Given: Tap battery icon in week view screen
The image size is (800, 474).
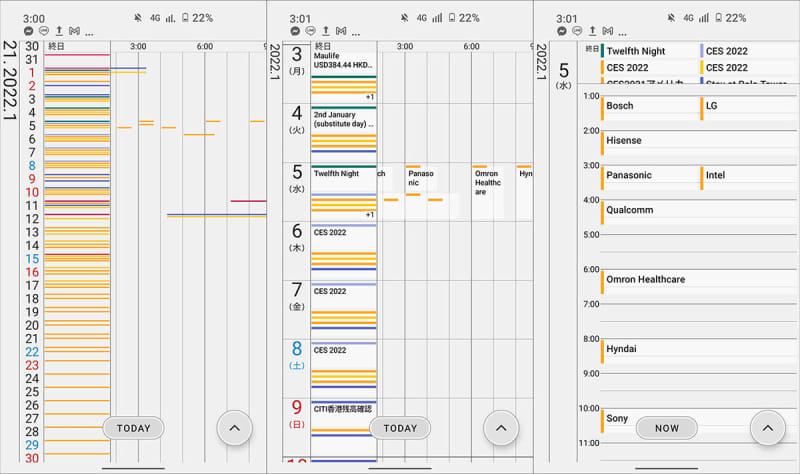Looking at the screenshot, I should (x=452, y=18).
